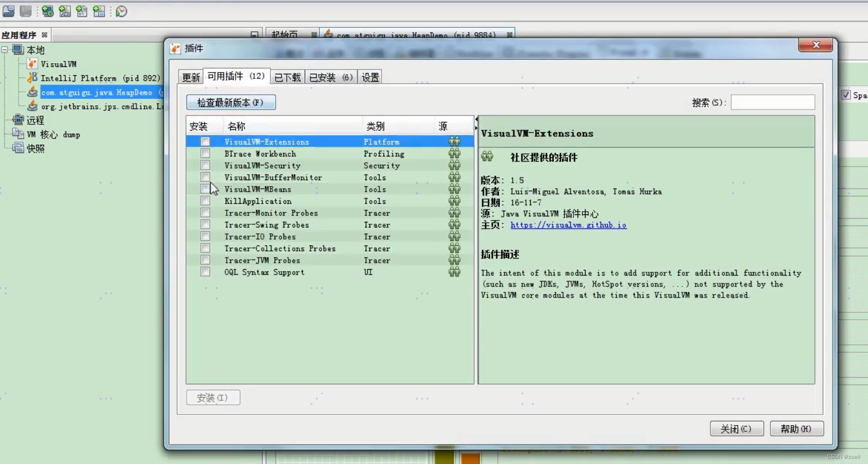Click the fourth add-snapshot toolbar icon
868x464 pixels.
click(x=99, y=11)
